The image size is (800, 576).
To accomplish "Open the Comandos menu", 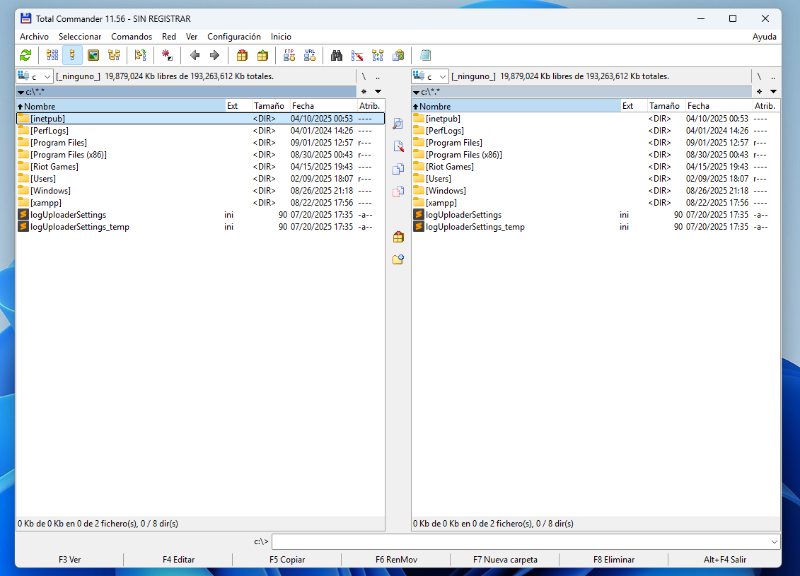I will tap(132, 37).
